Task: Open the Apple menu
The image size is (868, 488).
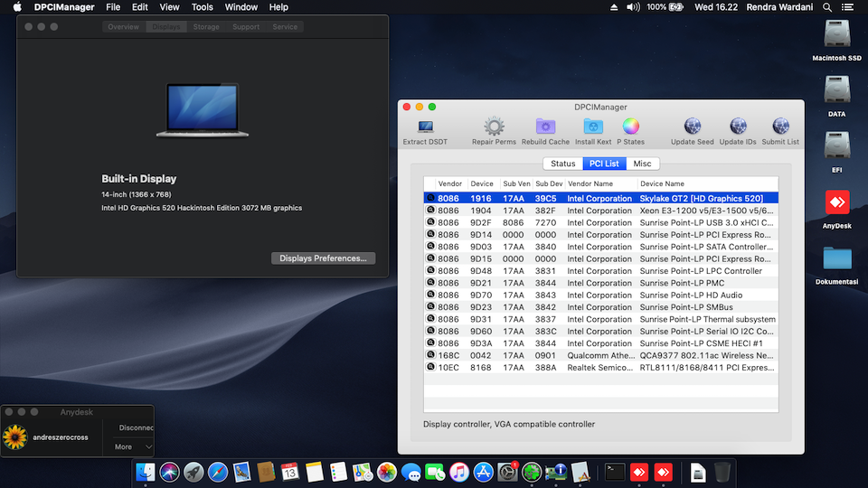Action: coord(18,7)
